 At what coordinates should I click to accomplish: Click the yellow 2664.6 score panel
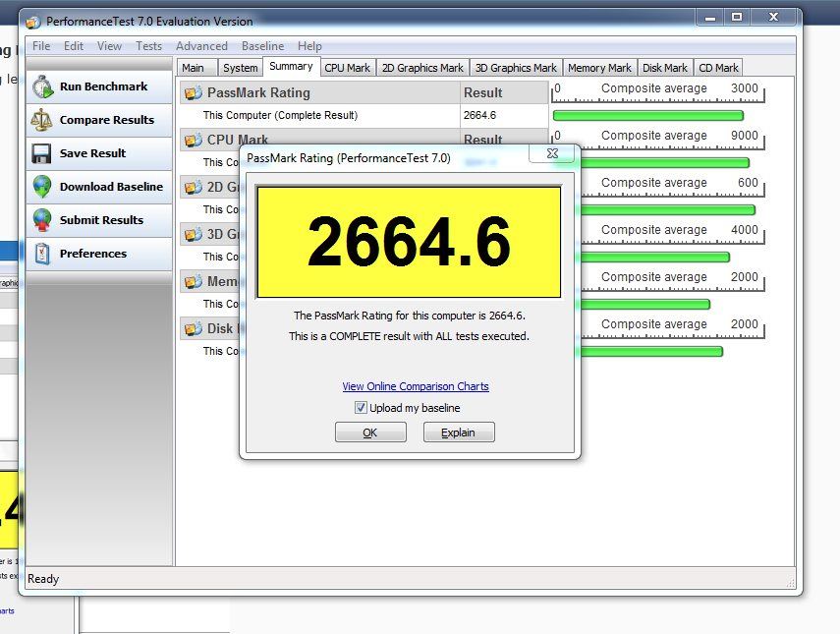click(x=409, y=242)
